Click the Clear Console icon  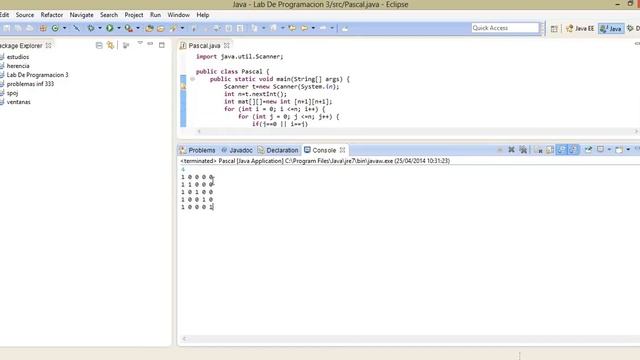click(x=538, y=150)
